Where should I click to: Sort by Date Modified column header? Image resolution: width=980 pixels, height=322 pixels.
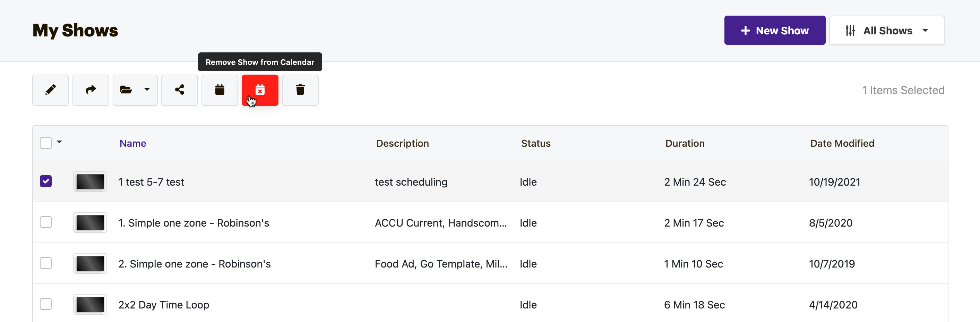pos(842,144)
